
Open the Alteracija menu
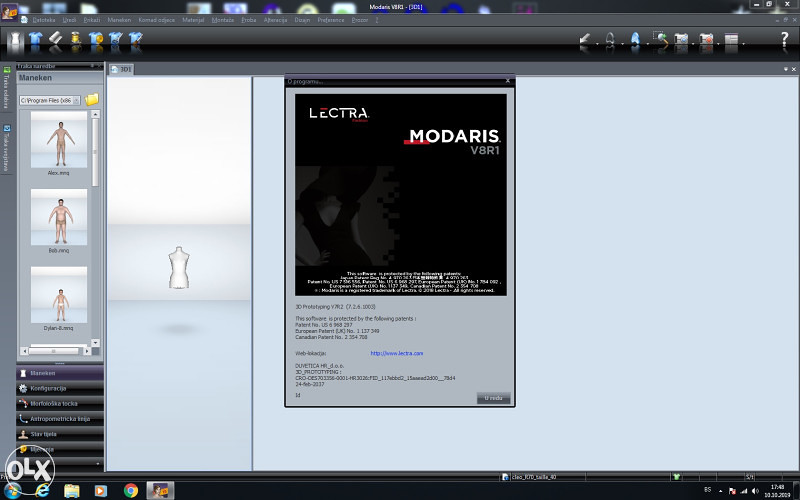276,20
